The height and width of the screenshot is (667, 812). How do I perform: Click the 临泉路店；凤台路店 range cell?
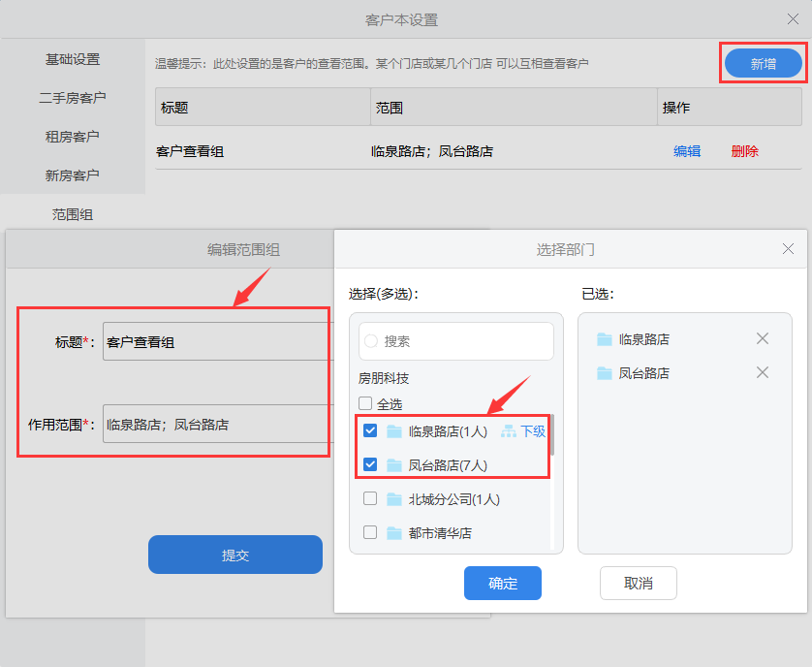pyautogui.click(x=432, y=151)
